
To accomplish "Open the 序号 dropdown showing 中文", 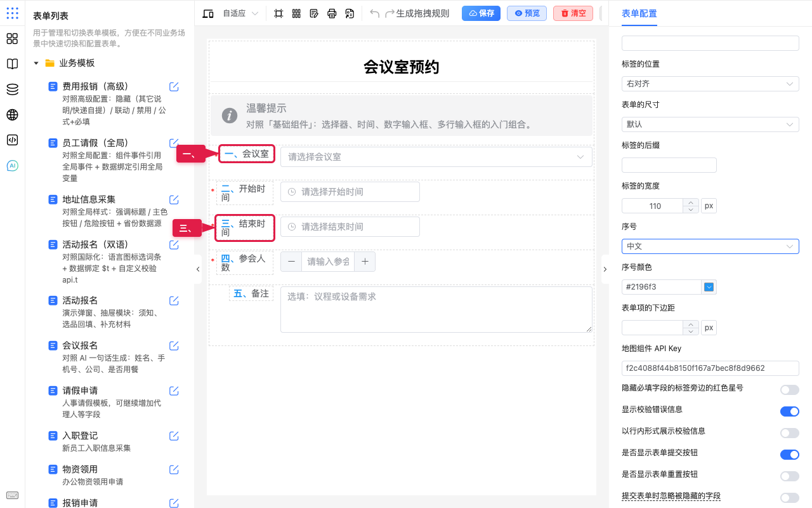I will click(710, 246).
